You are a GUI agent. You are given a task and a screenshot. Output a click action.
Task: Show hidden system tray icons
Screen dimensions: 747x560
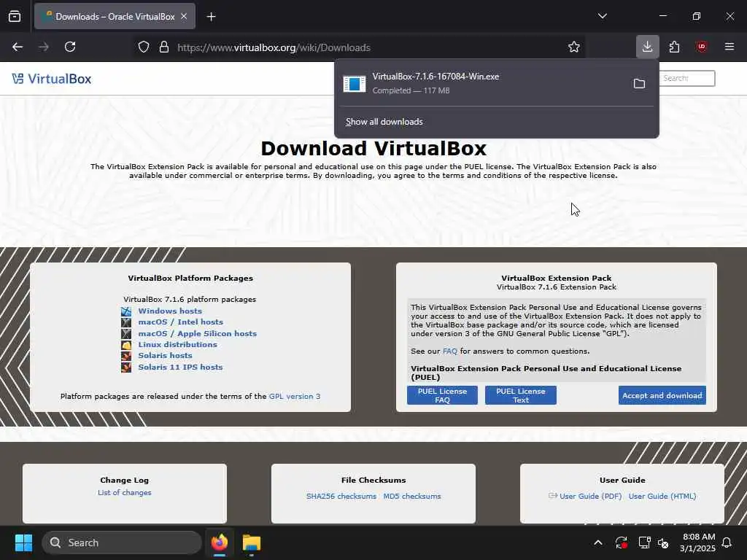click(x=598, y=542)
